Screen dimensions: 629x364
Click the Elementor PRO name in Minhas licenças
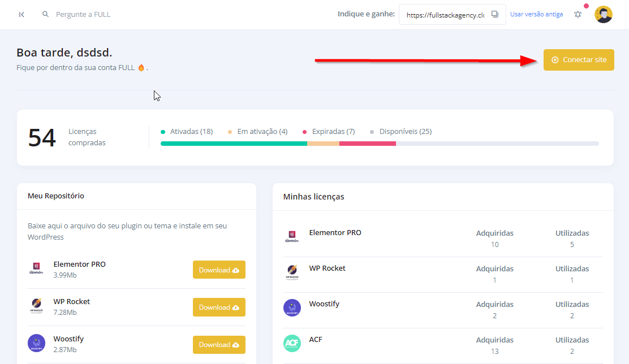pos(335,232)
